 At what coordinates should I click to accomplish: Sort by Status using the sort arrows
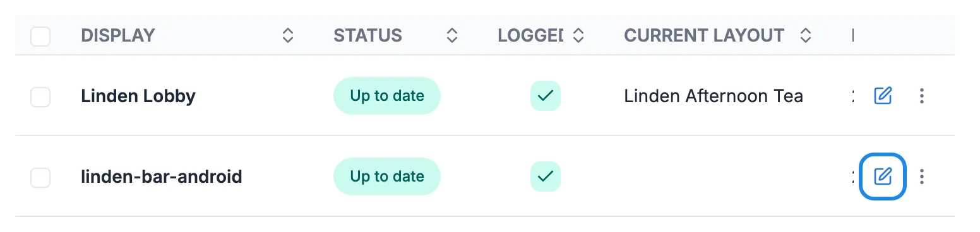(x=452, y=35)
